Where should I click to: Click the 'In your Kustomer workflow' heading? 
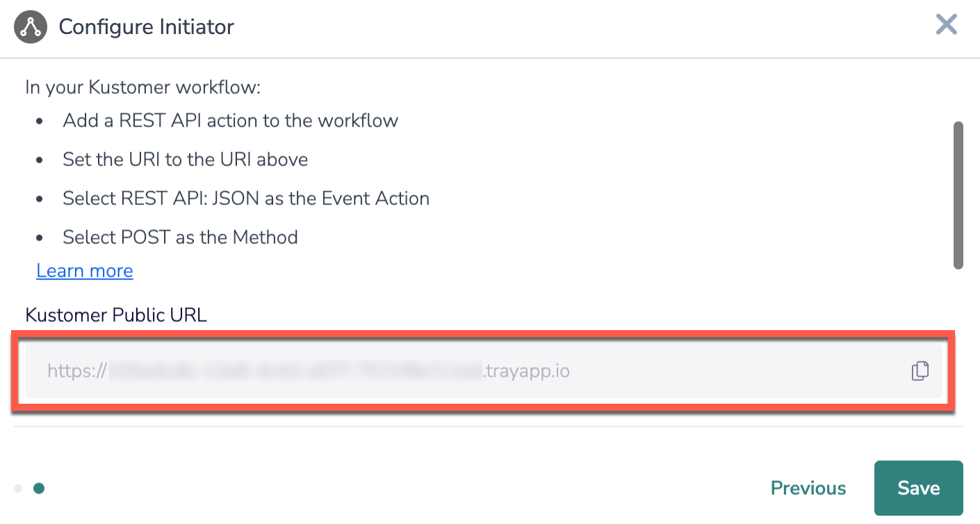click(x=142, y=88)
